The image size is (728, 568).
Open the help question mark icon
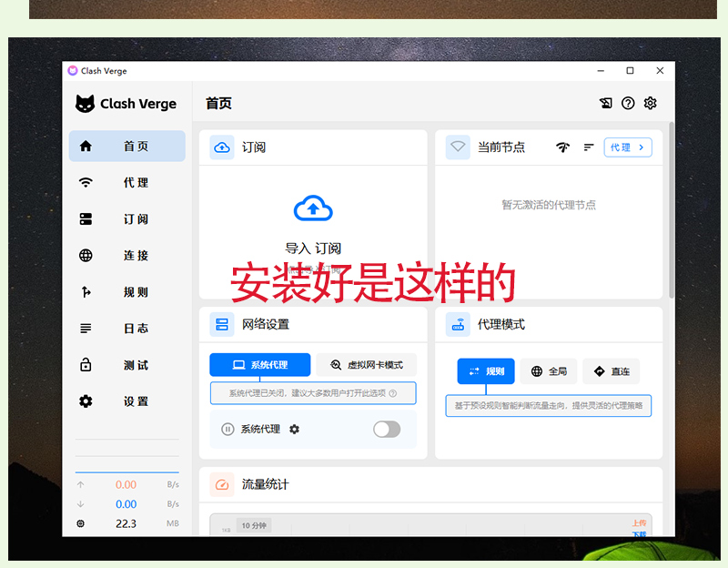[628, 104]
